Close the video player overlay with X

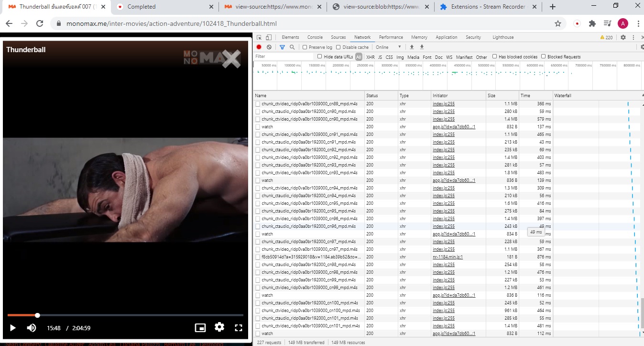tap(231, 59)
